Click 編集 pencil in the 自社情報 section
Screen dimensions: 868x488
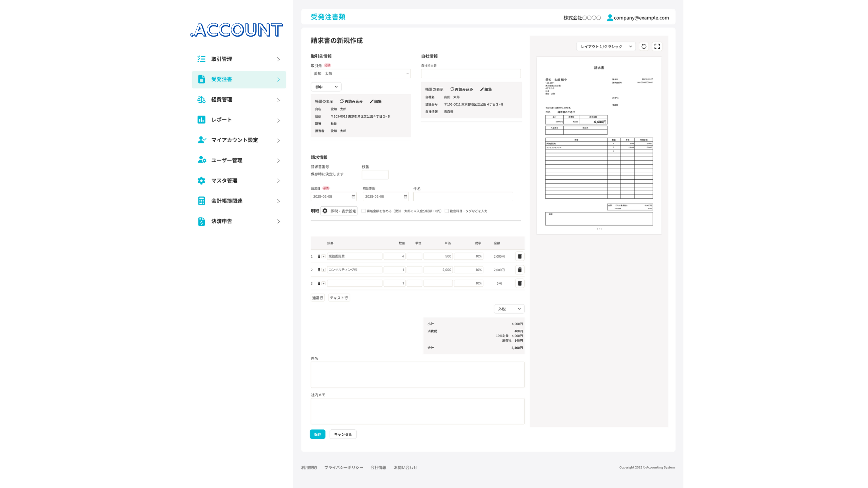(486, 89)
